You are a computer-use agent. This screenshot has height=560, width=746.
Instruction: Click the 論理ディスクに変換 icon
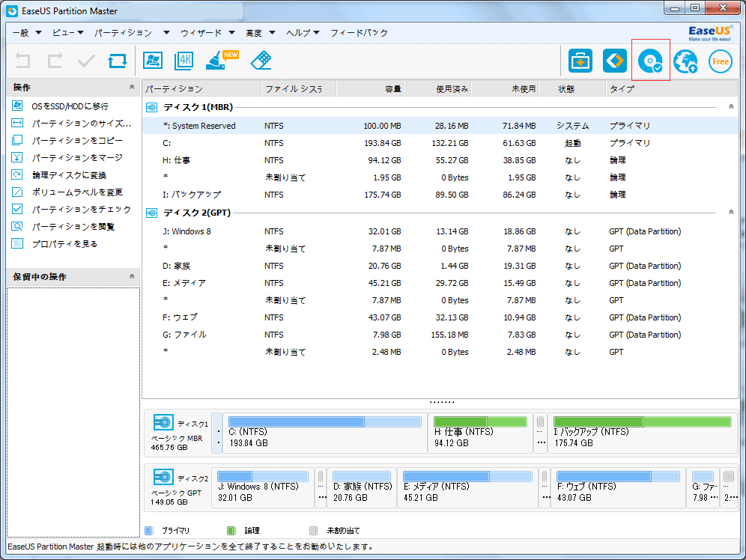coord(17,174)
